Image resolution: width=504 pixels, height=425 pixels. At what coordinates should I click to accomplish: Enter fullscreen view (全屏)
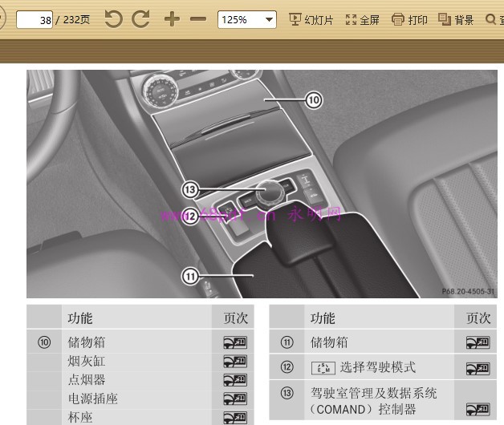click(x=362, y=19)
